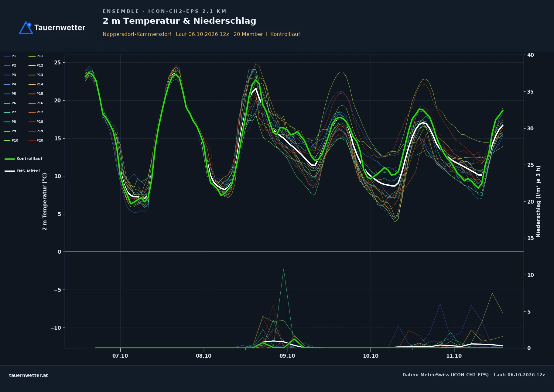Select the P5 legend entry
Screen dimensions: 554x392
click(10, 94)
